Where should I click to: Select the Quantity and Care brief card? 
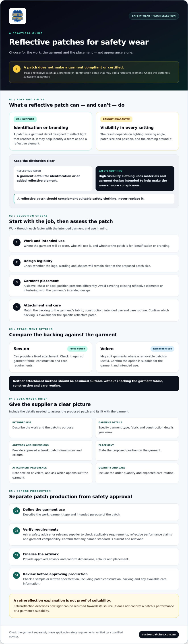[x=137, y=473]
